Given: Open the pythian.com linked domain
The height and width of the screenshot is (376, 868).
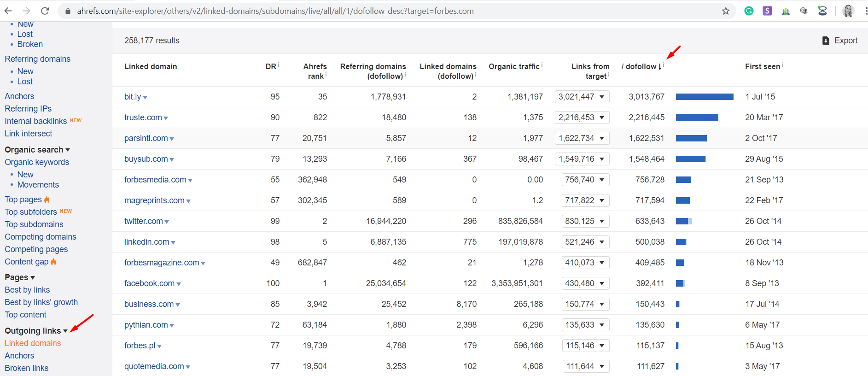Looking at the screenshot, I should coord(146,325).
